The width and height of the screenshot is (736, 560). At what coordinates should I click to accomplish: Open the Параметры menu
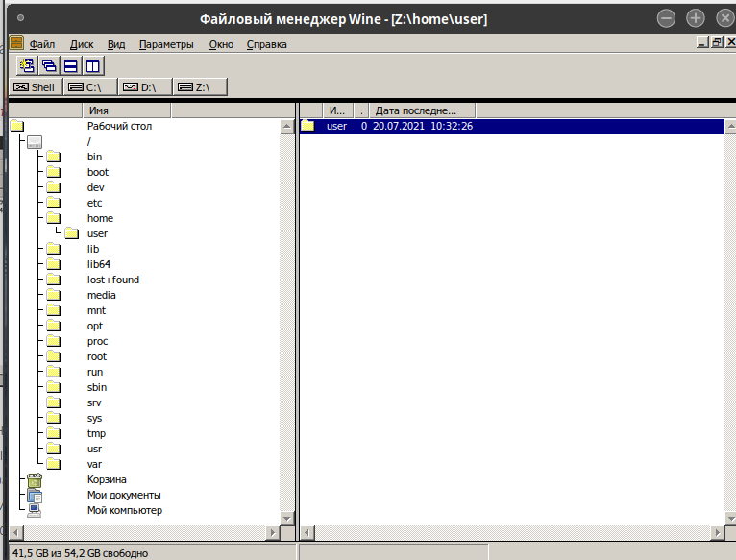166,44
